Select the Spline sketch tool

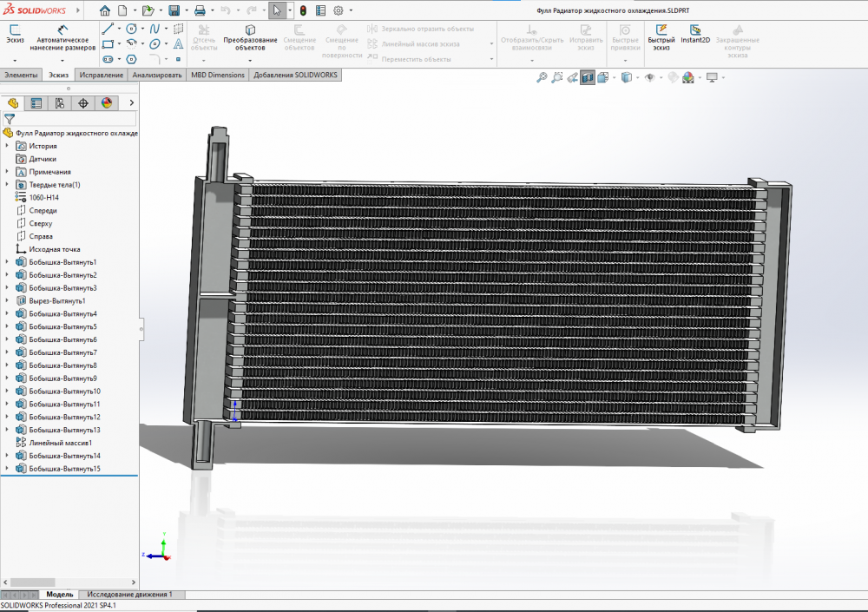point(155,29)
